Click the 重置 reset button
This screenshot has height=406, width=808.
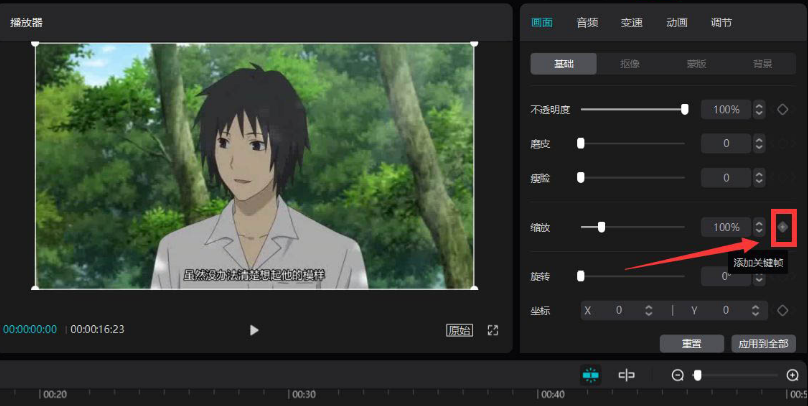pyautogui.click(x=692, y=344)
